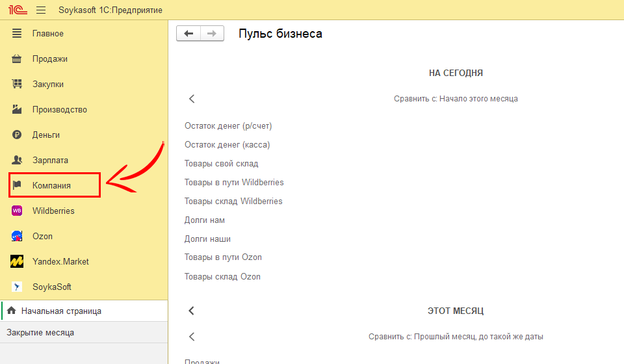Click the Ozon logo icon
The height and width of the screenshot is (364, 624).
pos(18,237)
